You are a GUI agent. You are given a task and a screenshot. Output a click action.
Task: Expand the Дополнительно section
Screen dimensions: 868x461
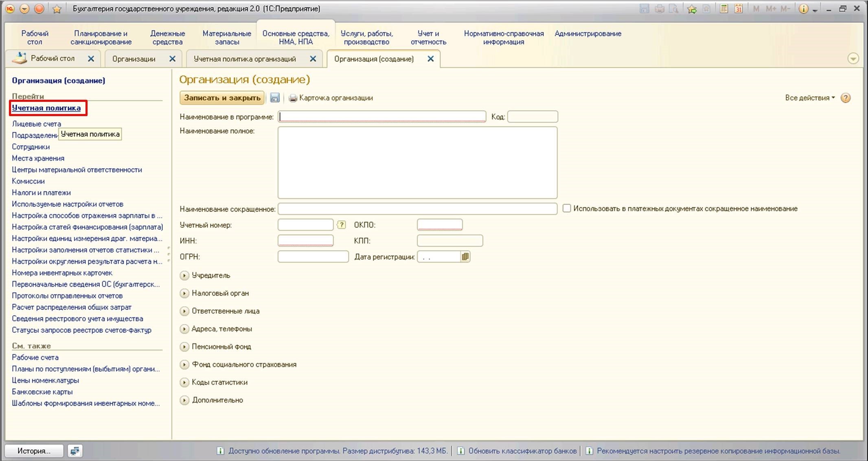click(184, 400)
